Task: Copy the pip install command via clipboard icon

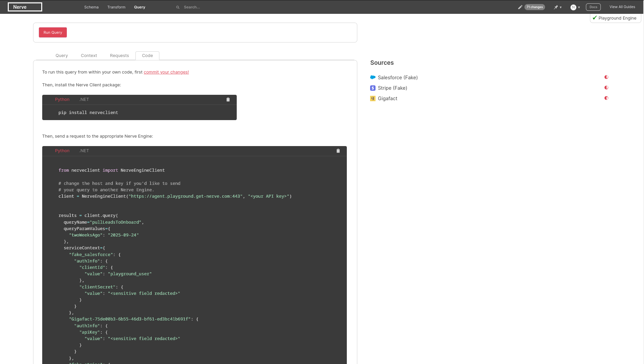Action: (x=228, y=100)
